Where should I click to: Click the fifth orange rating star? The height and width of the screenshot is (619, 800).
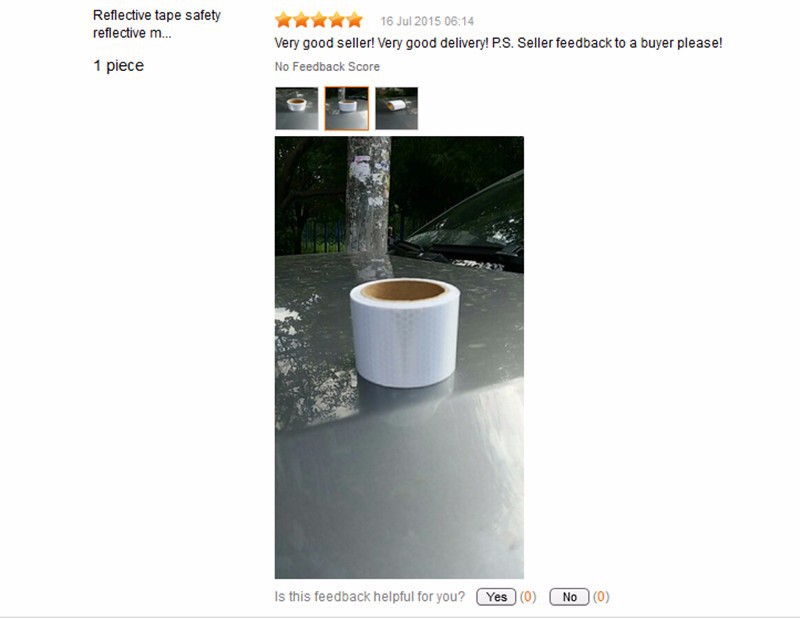(354, 20)
